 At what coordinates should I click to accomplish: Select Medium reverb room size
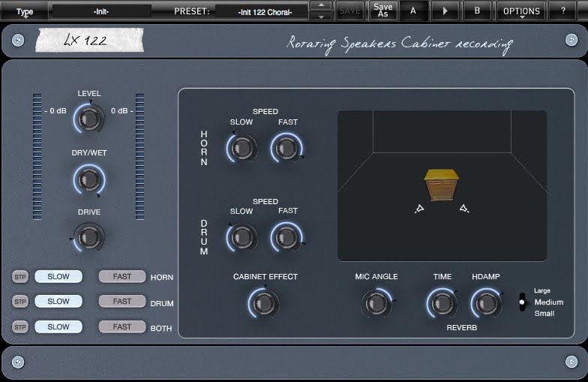click(549, 302)
